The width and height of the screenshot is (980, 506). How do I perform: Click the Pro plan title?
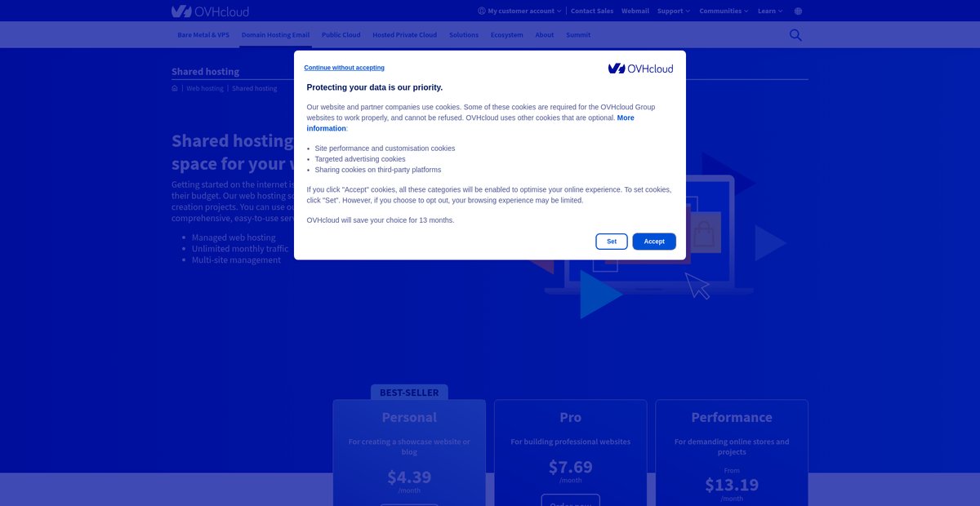571,417
